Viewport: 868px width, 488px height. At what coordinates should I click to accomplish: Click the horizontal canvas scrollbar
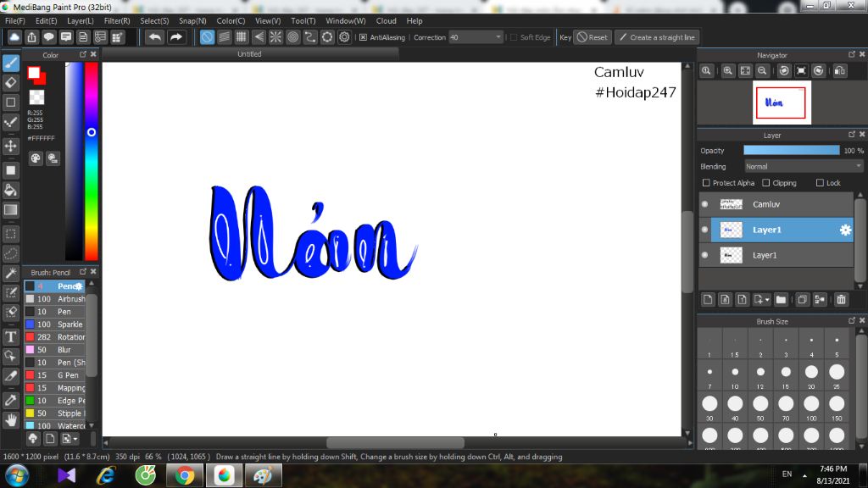(395, 442)
